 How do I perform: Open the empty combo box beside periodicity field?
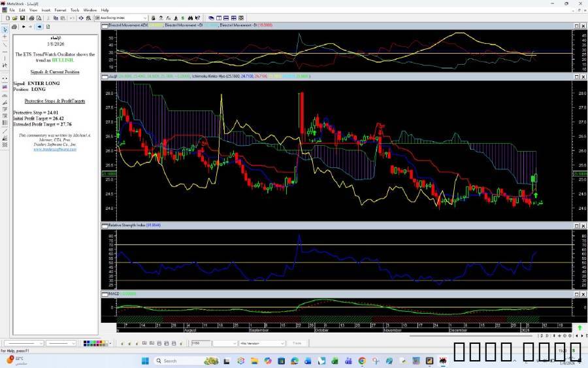tap(225, 343)
